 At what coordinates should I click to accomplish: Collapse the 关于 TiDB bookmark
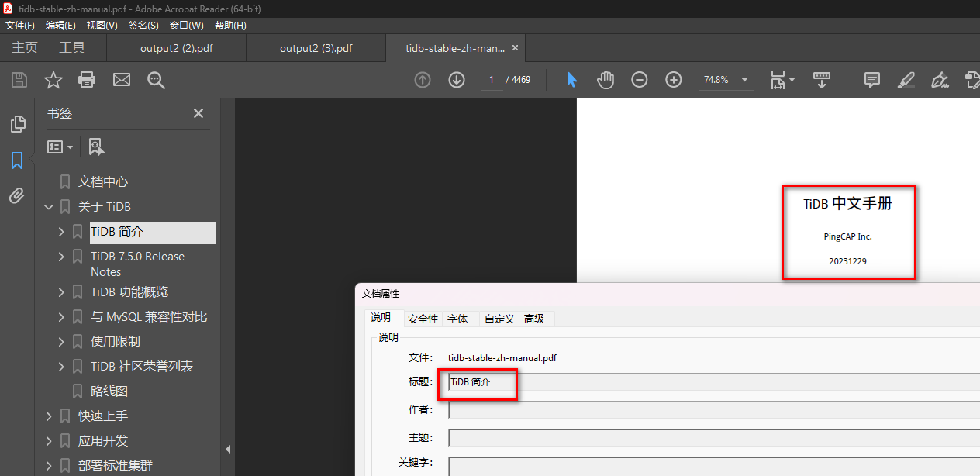49,207
